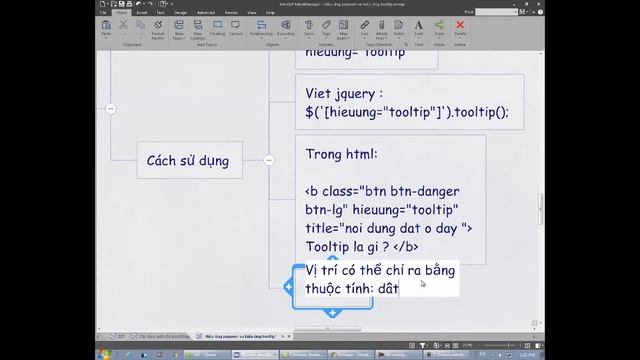
Task: Click the Boundary tool icon
Action: click(286, 25)
